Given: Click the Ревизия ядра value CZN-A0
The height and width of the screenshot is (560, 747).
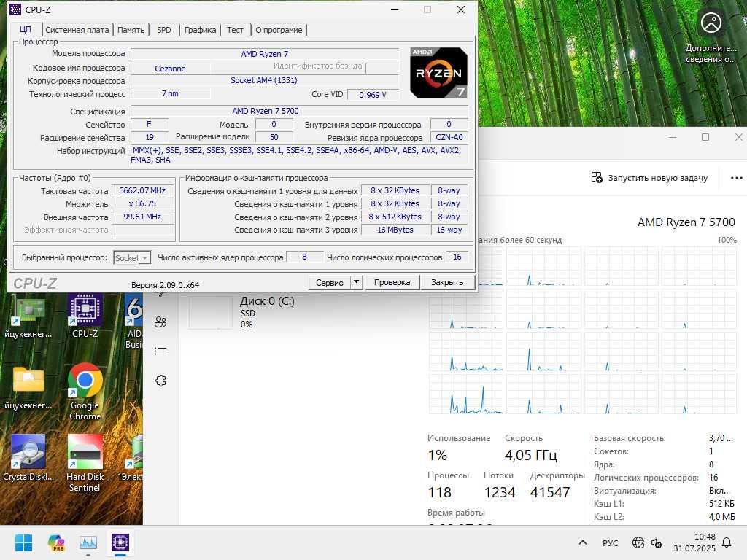Looking at the screenshot, I should (449, 137).
